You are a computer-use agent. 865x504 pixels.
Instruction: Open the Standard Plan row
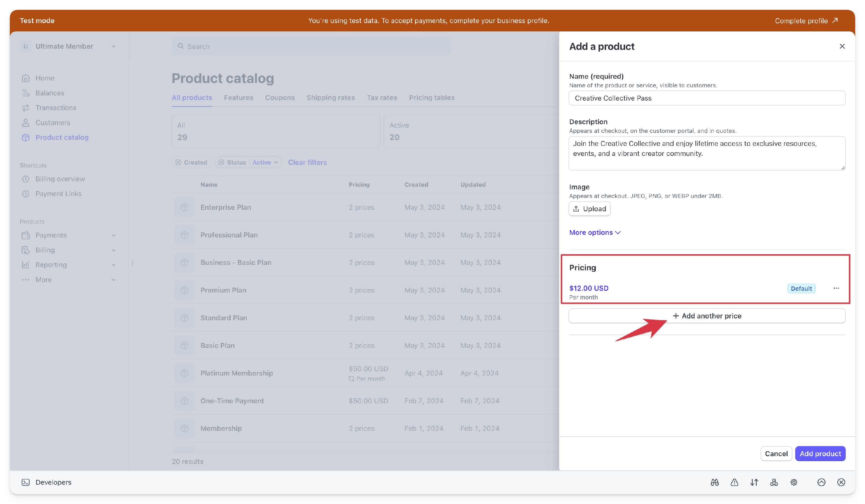coord(365,318)
